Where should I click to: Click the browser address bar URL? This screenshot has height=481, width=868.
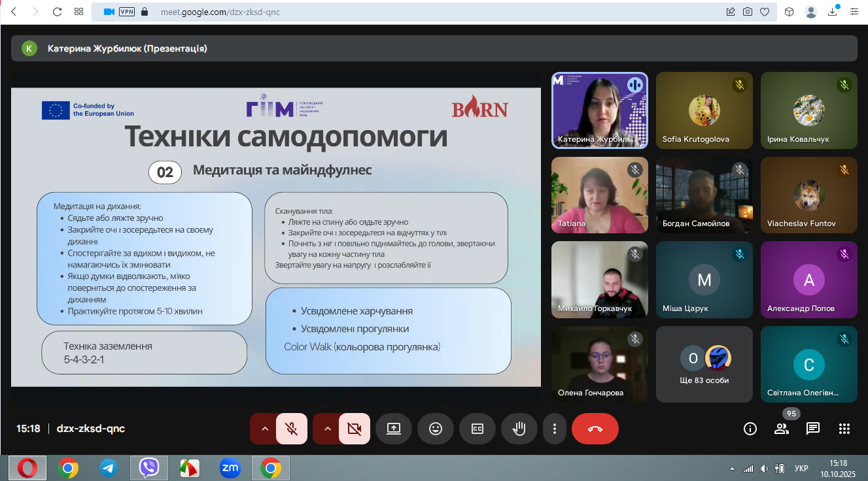pyautogui.click(x=220, y=12)
